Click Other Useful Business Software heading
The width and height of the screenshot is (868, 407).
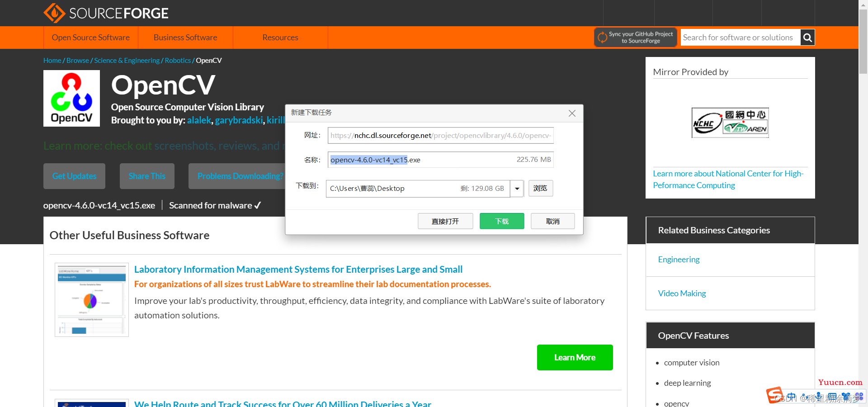129,235
